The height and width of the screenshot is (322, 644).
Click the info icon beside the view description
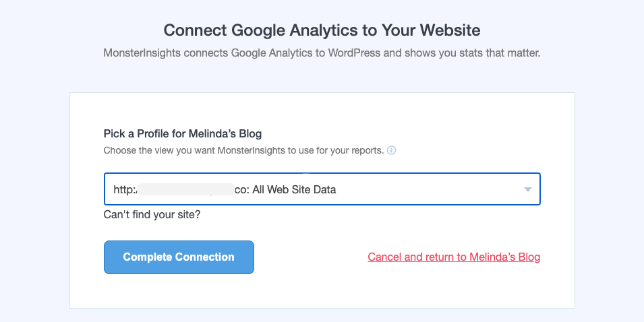click(392, 151)
